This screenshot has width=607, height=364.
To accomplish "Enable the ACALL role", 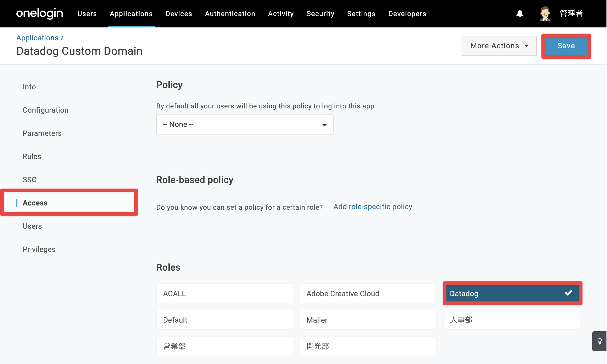I will tap(225, 294).
